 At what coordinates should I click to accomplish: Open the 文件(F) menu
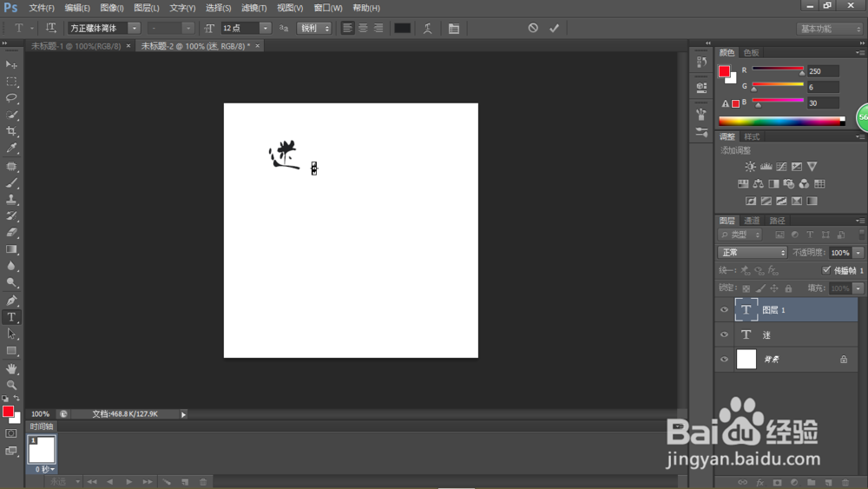click(x=42, y=8)
